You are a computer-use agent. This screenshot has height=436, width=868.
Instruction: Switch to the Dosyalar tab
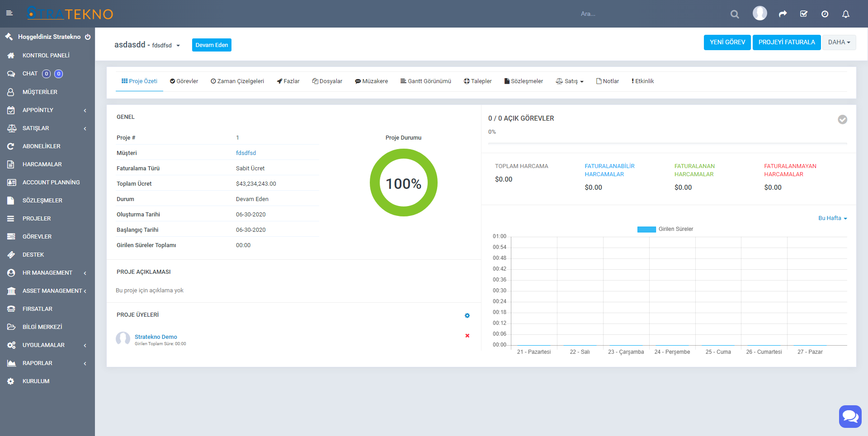click(327, 81)
